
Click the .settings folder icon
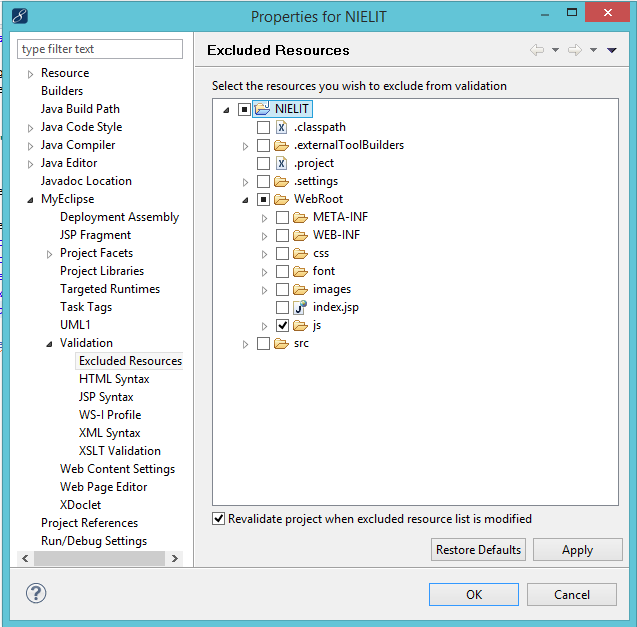281,181
